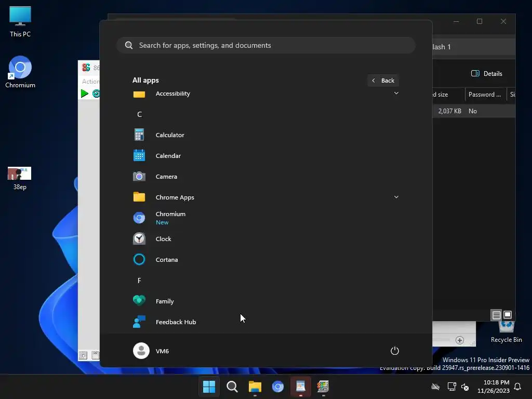Viewport: 532px width, 399px height.
Task: Go back from All apps
Action: pyautogui.click(x=383, y=81)
